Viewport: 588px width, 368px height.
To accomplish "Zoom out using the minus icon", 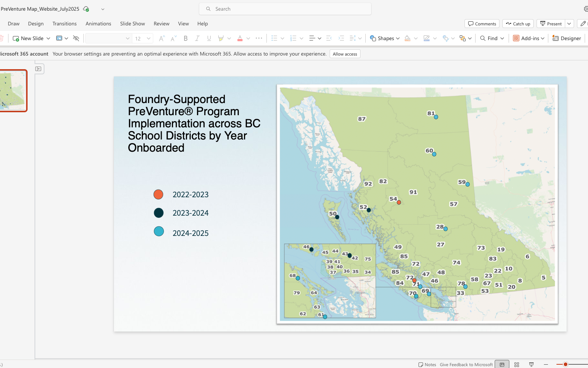I will [x=546, y=364].
